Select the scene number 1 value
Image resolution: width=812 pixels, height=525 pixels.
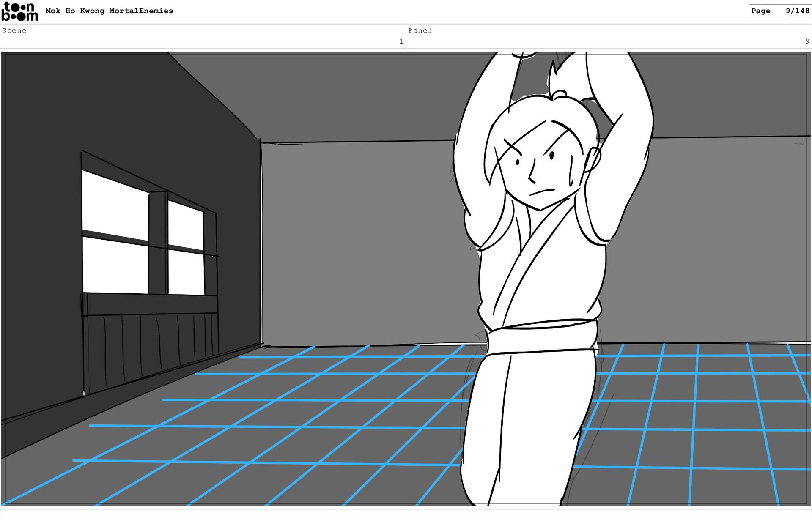click(401, 41)
